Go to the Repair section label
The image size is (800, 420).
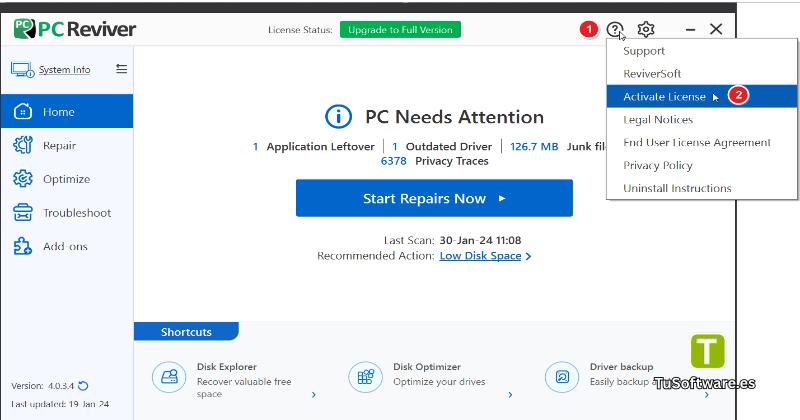point(59,145)
